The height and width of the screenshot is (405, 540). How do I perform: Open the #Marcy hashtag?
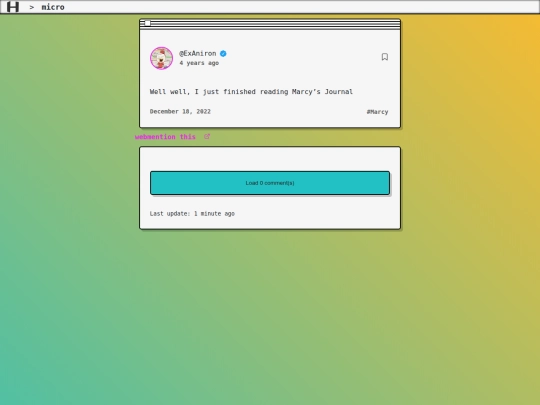(x=377, y=112)
